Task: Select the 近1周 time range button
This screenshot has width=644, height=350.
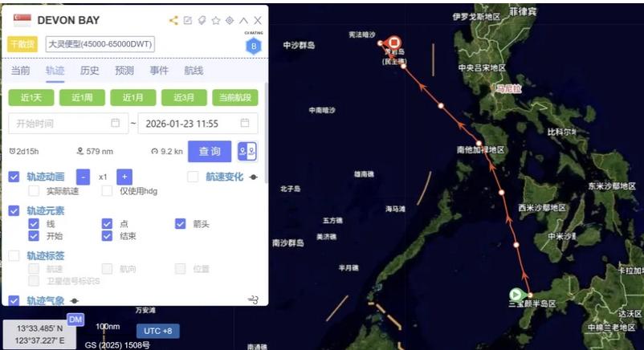Action: tap(82, 97)
